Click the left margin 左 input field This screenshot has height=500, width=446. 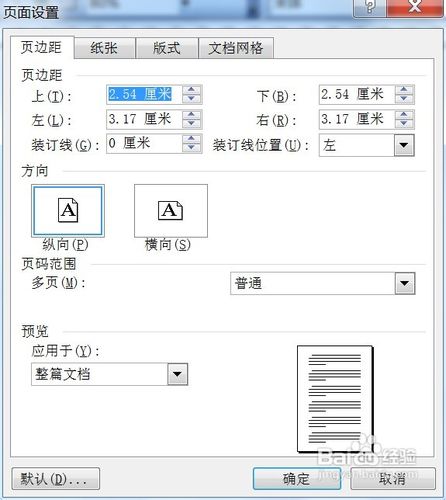coord(144,119)
